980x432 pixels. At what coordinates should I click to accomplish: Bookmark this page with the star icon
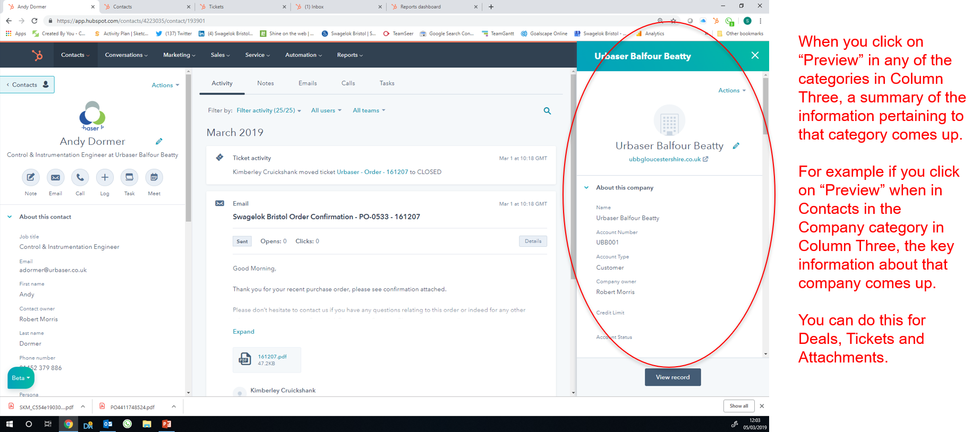pos(674,21)
